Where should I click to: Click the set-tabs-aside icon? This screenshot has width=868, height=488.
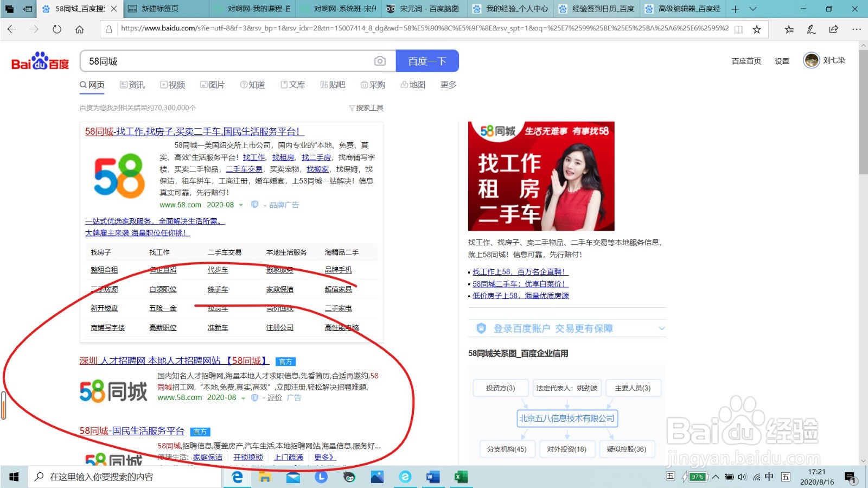click(x=27, y=9)
